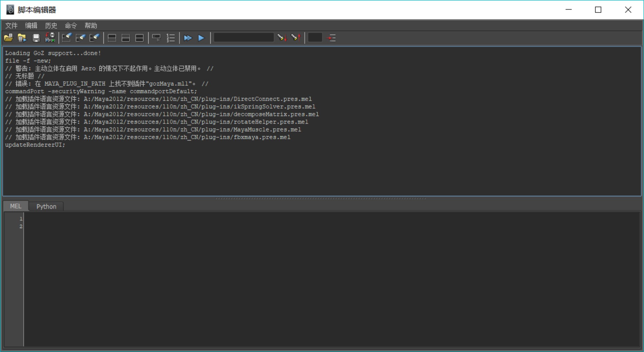The height and width of the screenshot is (352, 644).
Task: Click the rotateHelper.pres.mel line
Action: (156, 122)
